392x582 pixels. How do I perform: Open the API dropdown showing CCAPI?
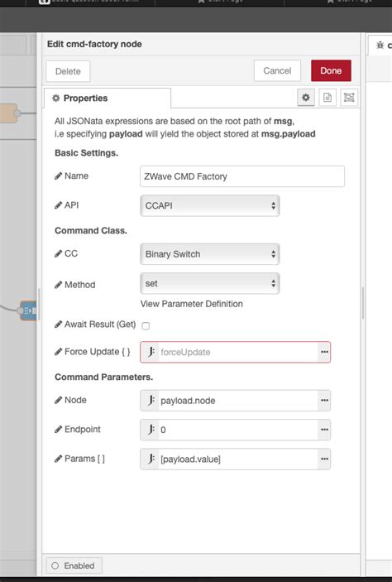point(210,205)
